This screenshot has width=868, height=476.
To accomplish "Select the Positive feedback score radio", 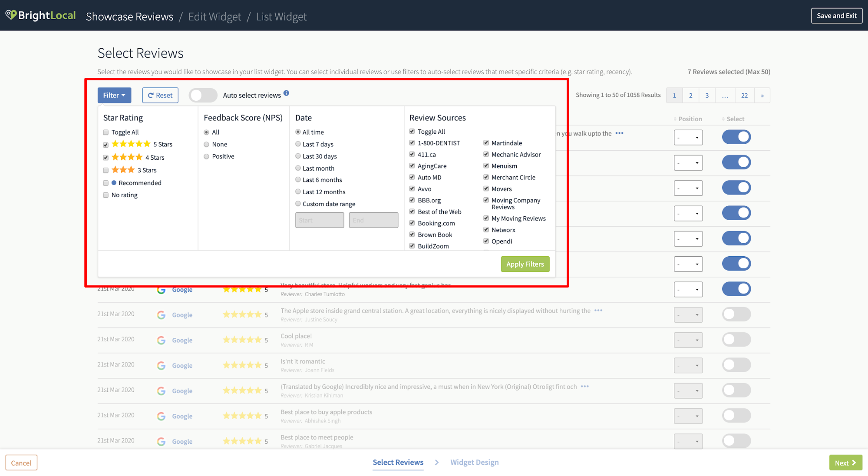I will (206, 156).
